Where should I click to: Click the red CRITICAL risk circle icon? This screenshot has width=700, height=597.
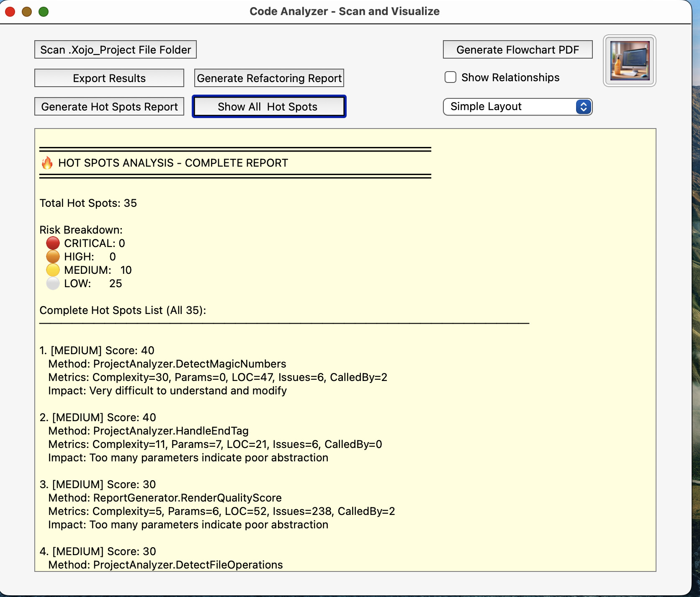coord(53,243)
